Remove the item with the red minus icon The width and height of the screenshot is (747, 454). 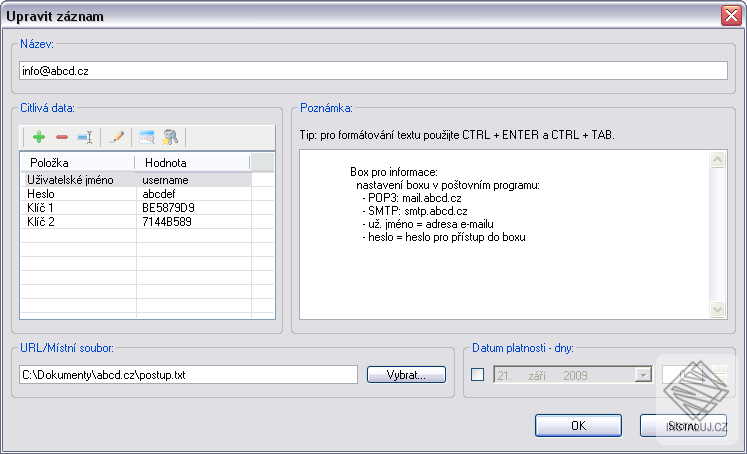tap(62, 137)
